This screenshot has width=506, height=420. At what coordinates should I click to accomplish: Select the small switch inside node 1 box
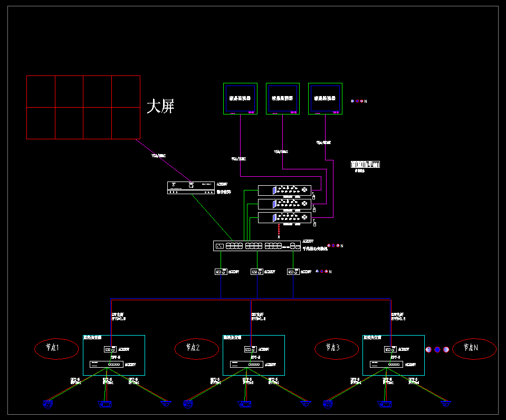pos(107,365)
